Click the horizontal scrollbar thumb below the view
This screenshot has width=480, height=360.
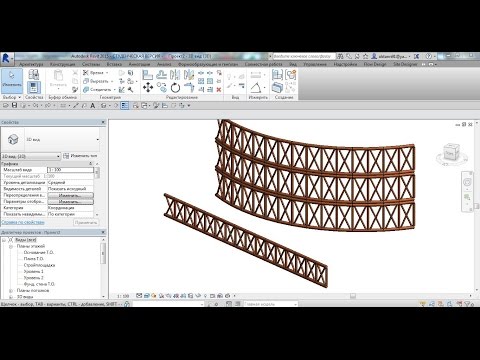(x=353, y=296)
